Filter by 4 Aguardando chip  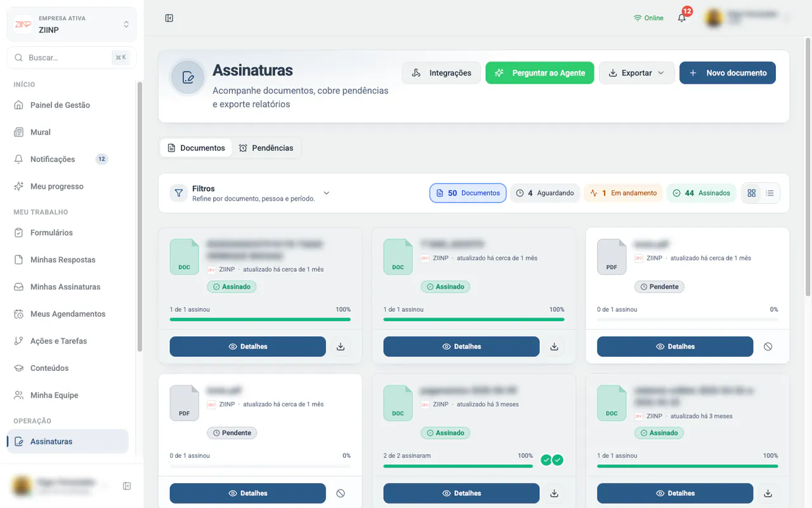[x=545, y=193]
